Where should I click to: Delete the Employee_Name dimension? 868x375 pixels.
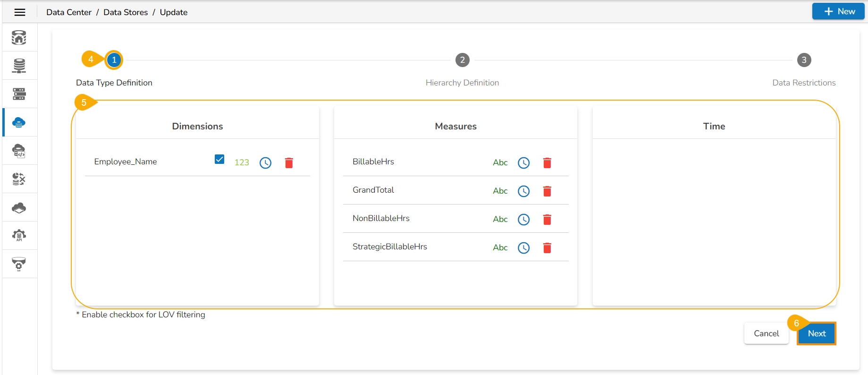[x=289, y=163]
